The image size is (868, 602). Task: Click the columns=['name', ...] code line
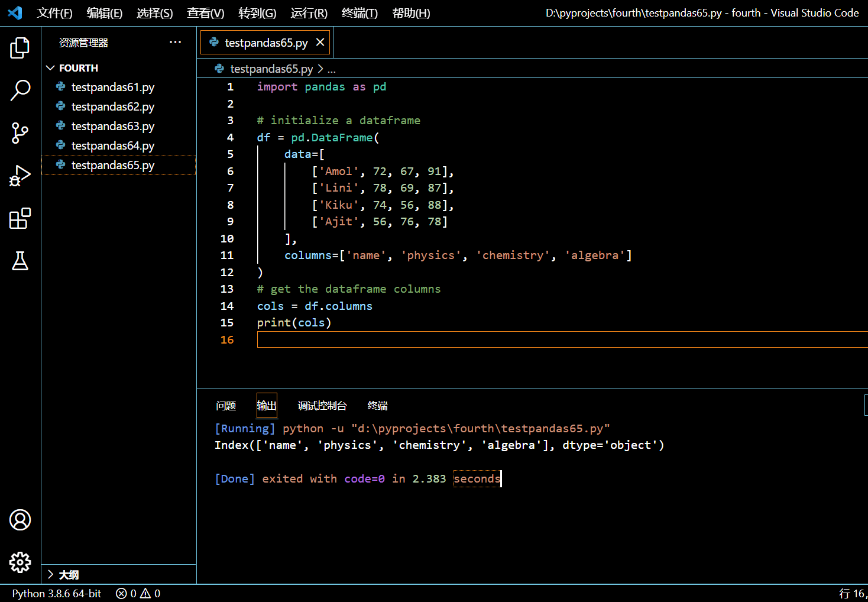(x=458, y=255)
